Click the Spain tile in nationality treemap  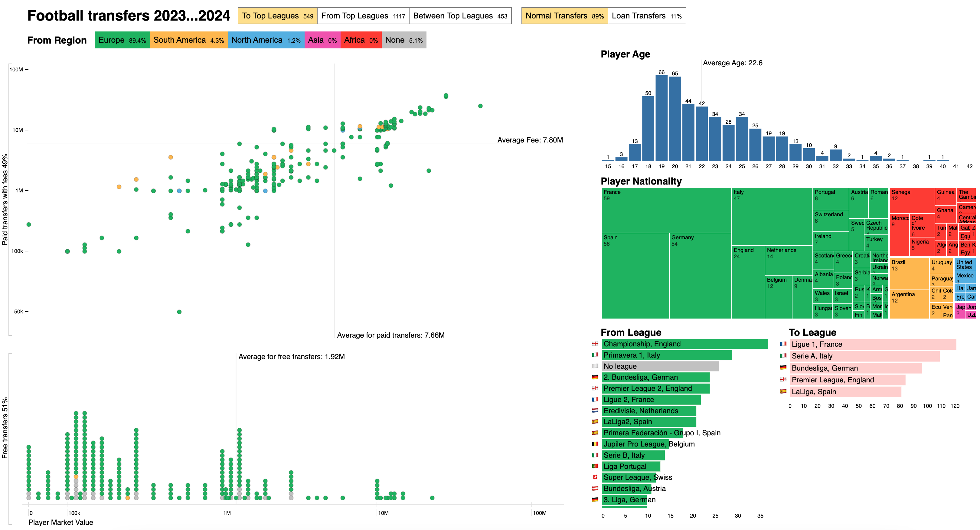tap(635, 276)
